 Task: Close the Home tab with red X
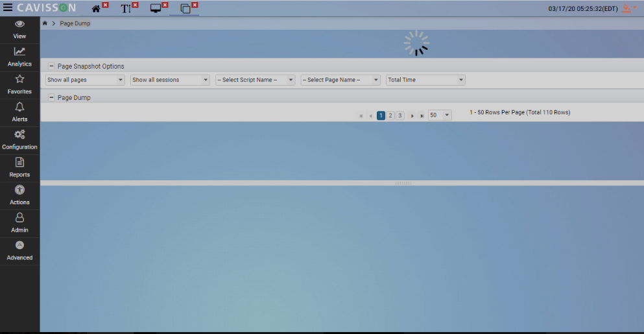106,5
